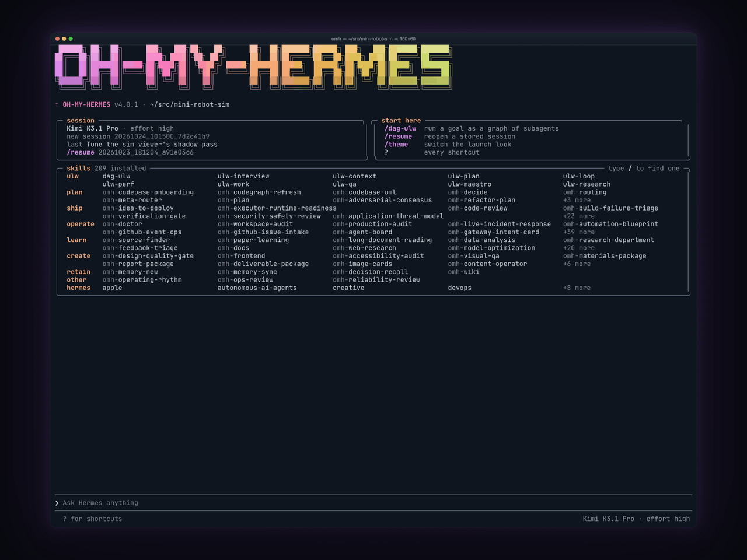This screenshot has height=560, width=747.
Task: Focus the Ask Hermes anything input
Action: 373,503
